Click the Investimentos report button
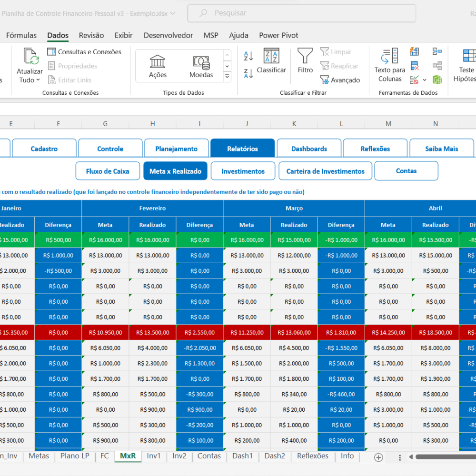The width and height of the screenshot is (476, 476). [x=243, y=171]
